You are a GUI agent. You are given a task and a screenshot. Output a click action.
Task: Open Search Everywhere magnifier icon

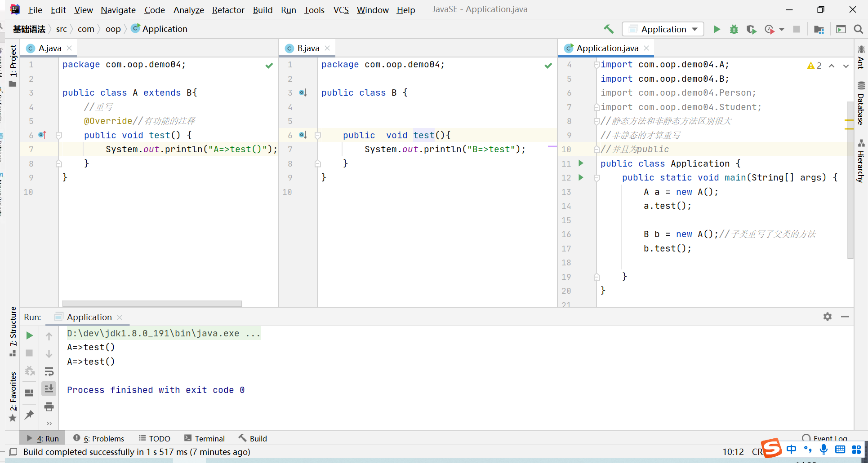coord(858,29)
